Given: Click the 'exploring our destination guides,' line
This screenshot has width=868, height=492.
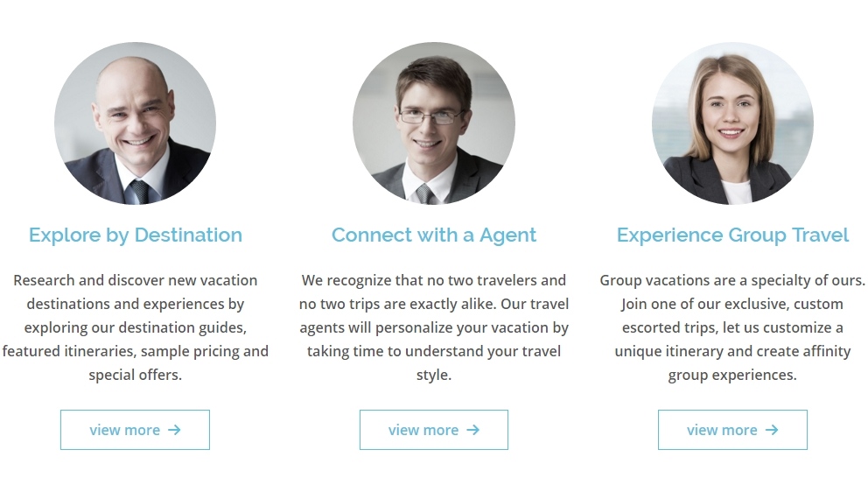Looking at the screenshot, I should pos(135,328).
